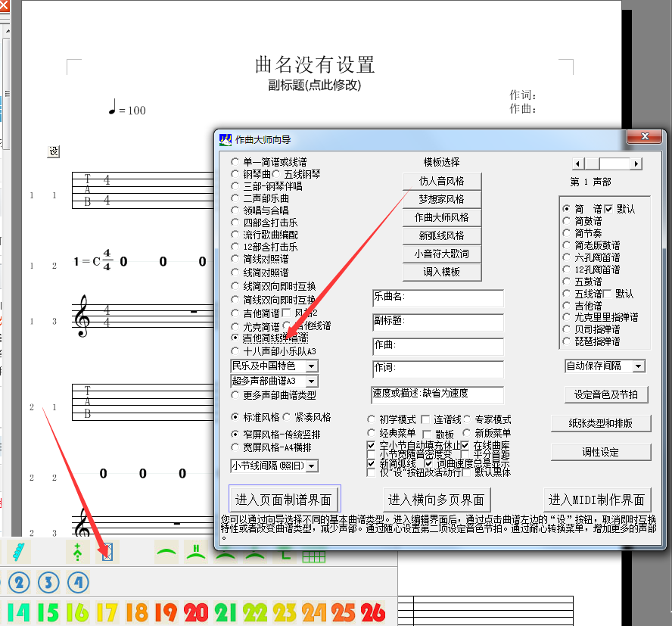Expand the 自动保存间隔 dropdown
Image resolution: width=672 pixels, height=626 pixels.
pos(639,366)
